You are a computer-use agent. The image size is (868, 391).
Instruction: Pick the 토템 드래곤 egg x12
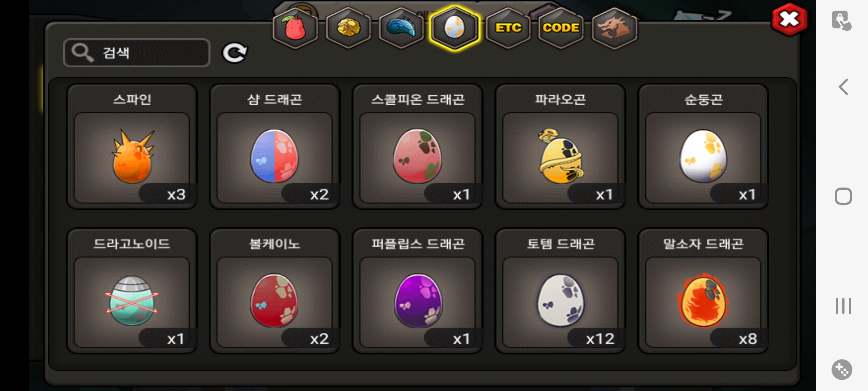(x=561, y=291)
